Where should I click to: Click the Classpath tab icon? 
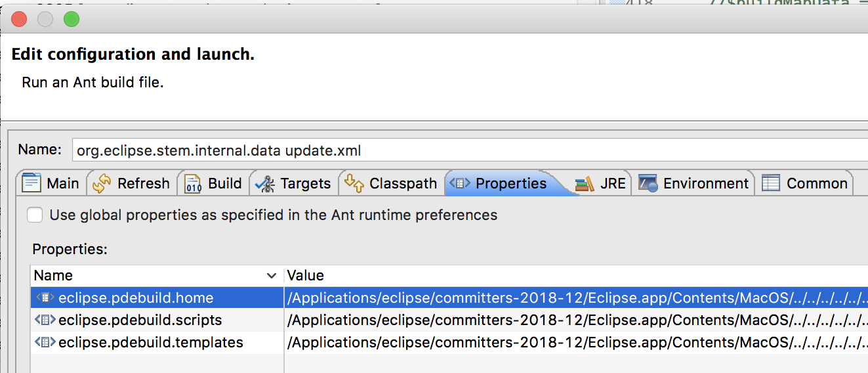(354, 183)
